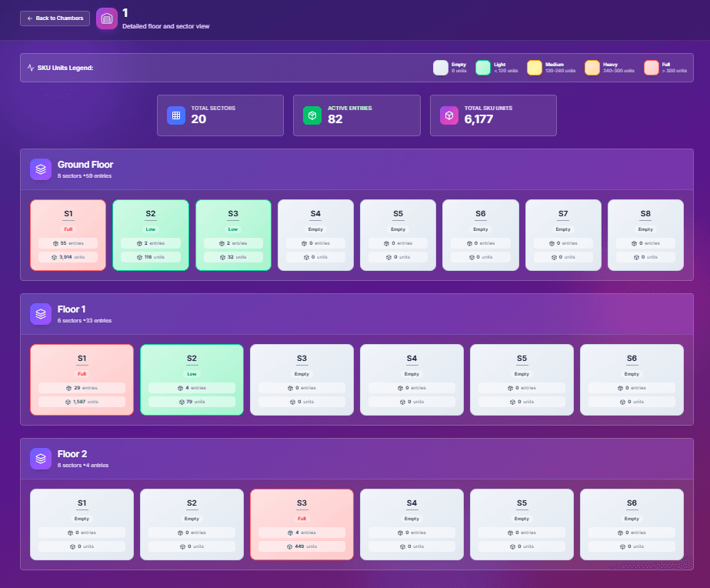
Task: Open Ground Floor sector S1 card
Action: coord(68,236)
